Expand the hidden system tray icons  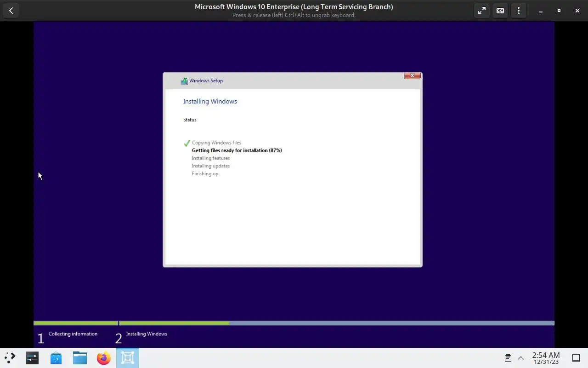521,358
